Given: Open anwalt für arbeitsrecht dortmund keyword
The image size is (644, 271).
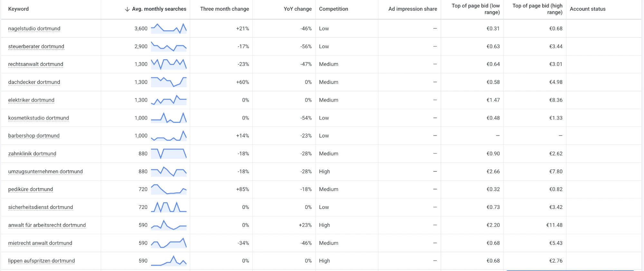Looking at the screenshot, I should point(47,225).
